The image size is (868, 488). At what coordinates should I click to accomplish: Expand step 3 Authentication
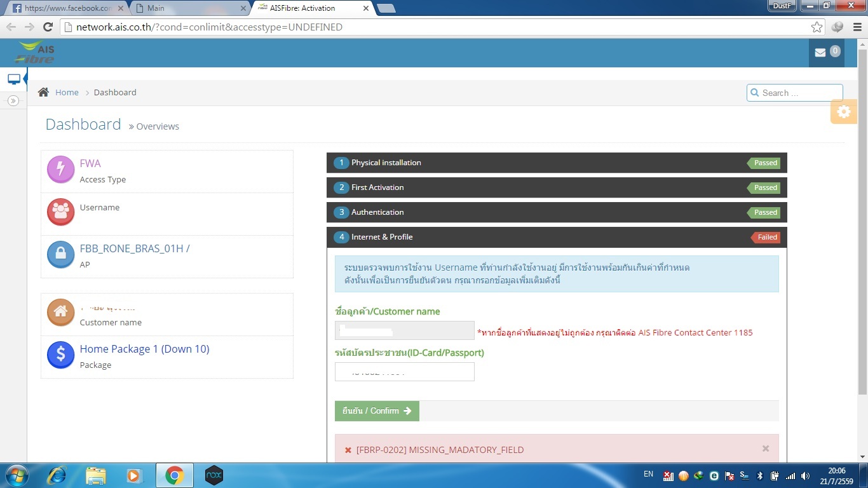click(x=557, y=212)
